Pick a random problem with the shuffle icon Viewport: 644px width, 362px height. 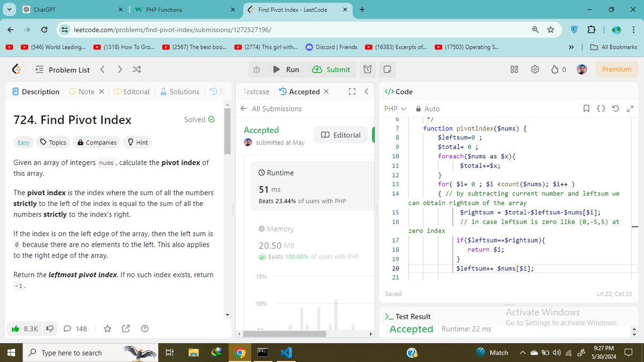[x=136, y=69]
